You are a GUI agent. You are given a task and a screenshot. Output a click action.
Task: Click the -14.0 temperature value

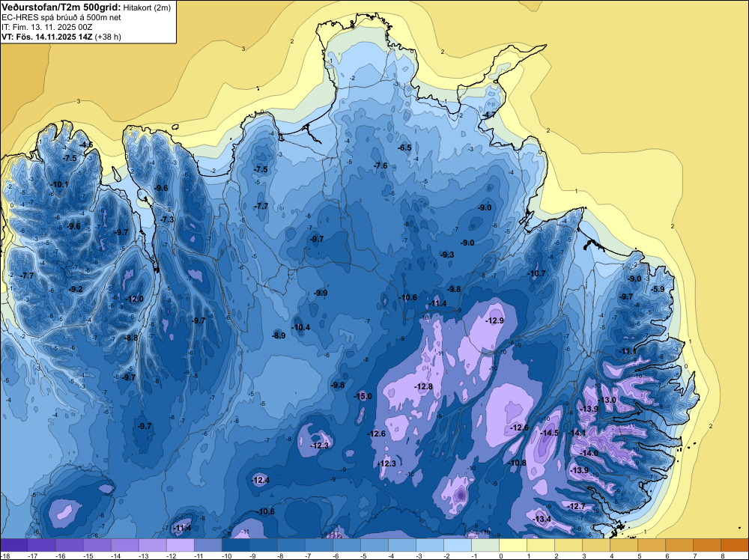[x=589, y=453]
